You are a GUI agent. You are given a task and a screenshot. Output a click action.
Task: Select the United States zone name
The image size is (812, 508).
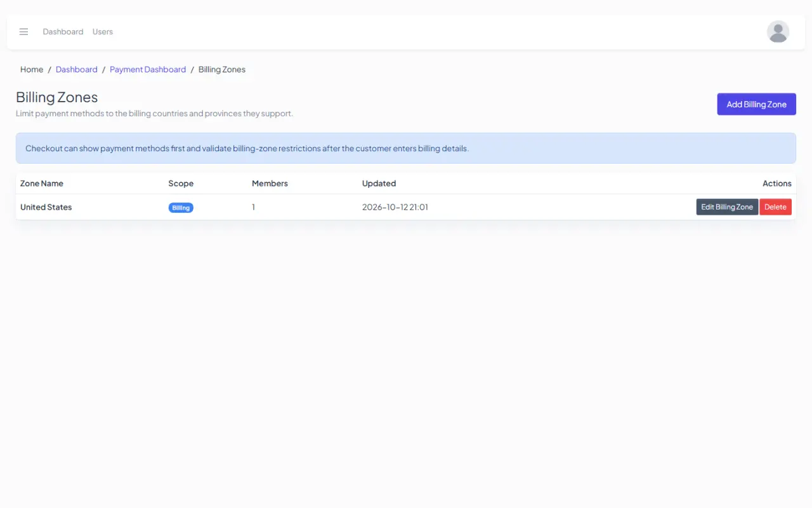pyautogui.click(x=46, y=207)
